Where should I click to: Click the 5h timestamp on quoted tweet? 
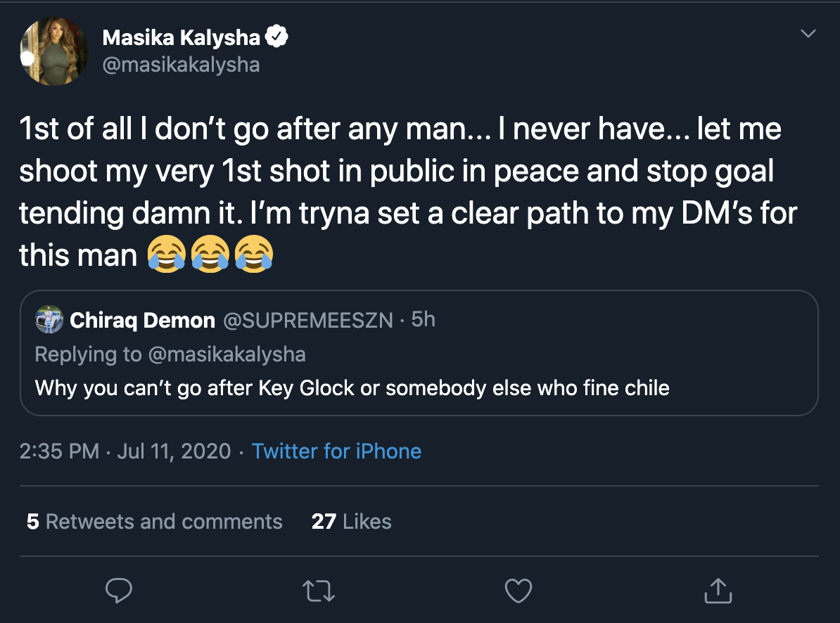[423, 320]
